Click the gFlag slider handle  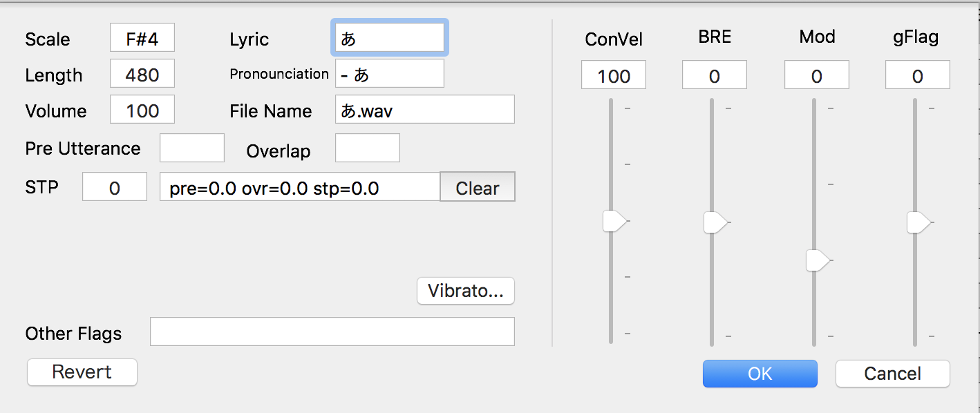coord(918,222)
